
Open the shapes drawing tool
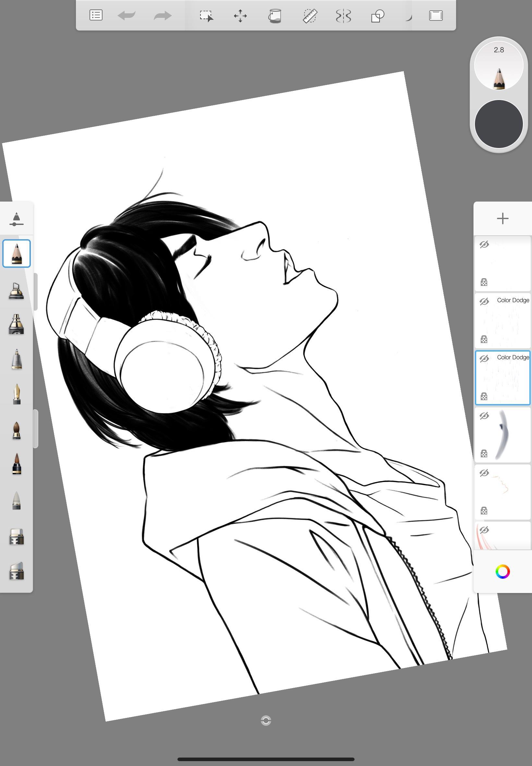click(x=378, y=16)
